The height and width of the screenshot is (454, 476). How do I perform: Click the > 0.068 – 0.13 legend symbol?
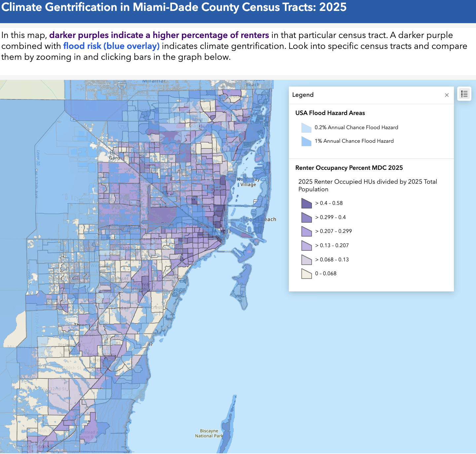point(306,260)
